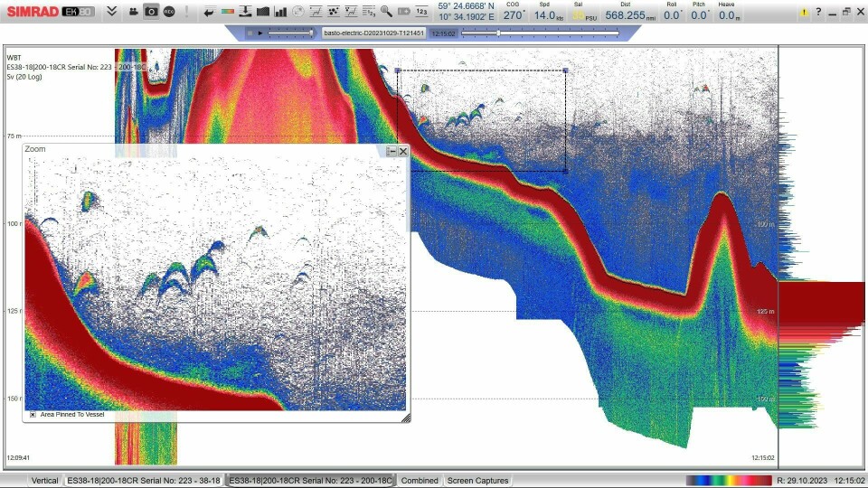Click the 12:09:41 start time label

point(18,457)
